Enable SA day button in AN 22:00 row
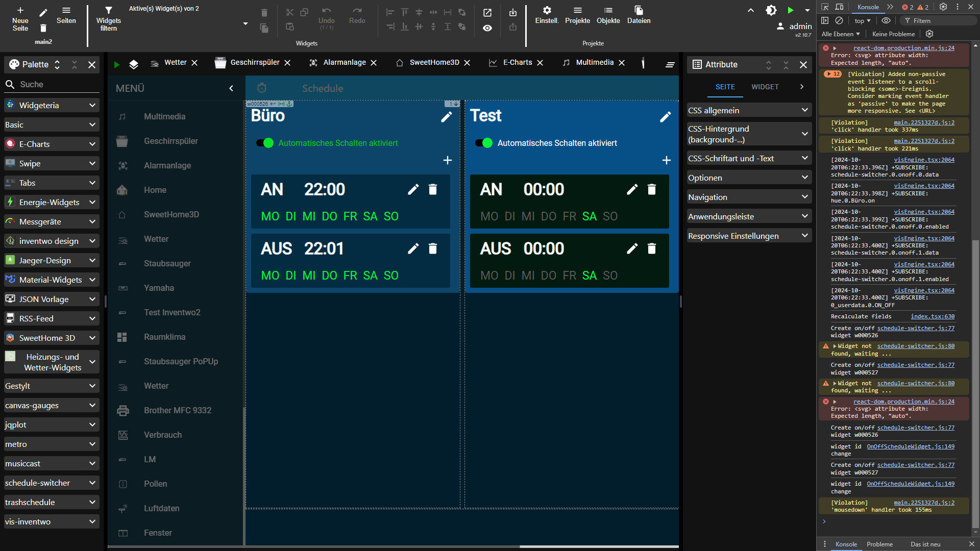The width and height of the screenshot is (980, 551). (x=370, y=215)
